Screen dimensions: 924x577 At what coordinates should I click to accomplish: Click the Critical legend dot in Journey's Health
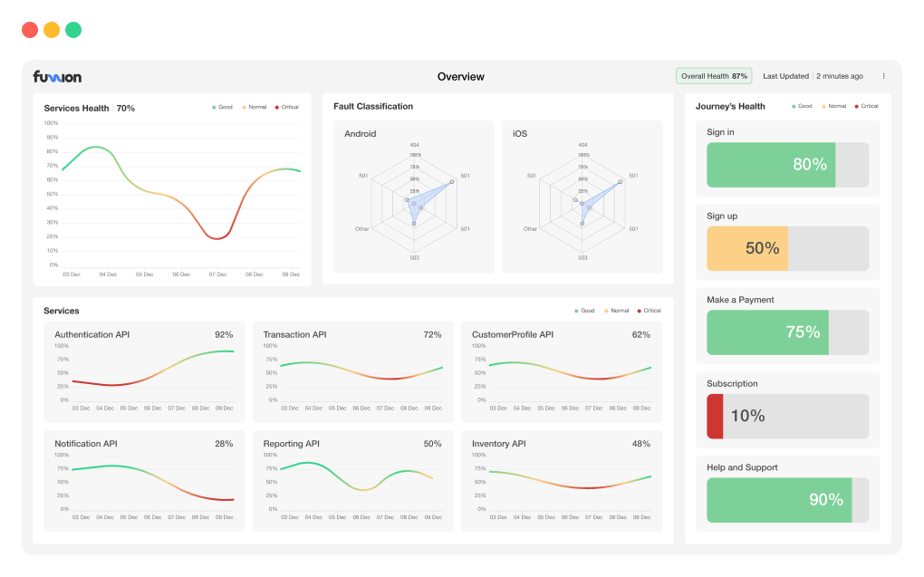coord(856,106)
